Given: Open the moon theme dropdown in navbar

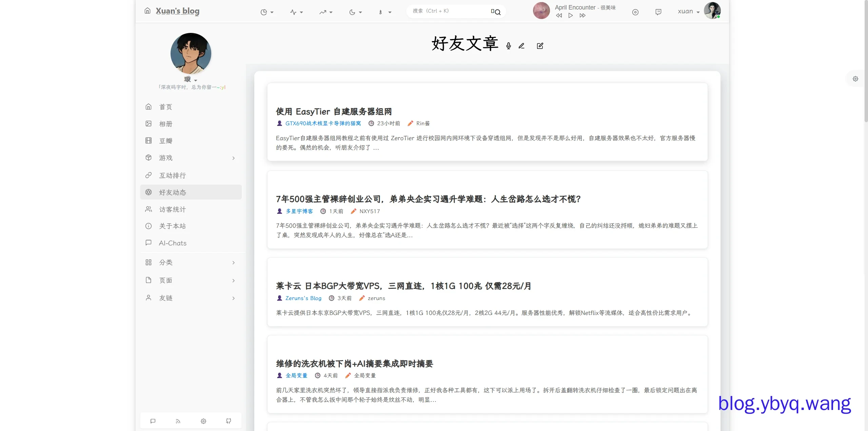Looking at the screenshot, I should click(355, 12).
